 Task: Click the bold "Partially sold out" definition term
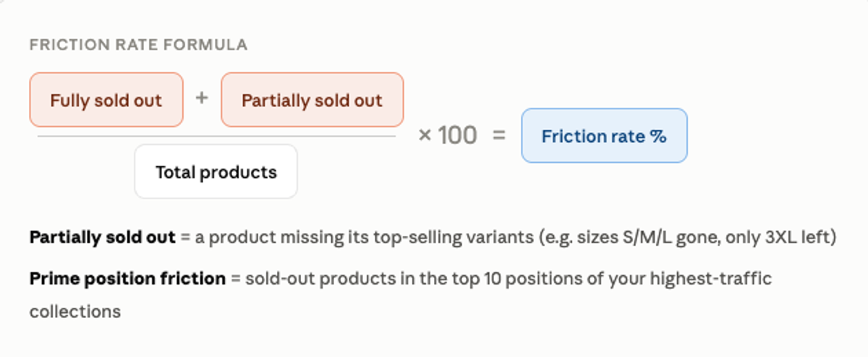[103, 238]
